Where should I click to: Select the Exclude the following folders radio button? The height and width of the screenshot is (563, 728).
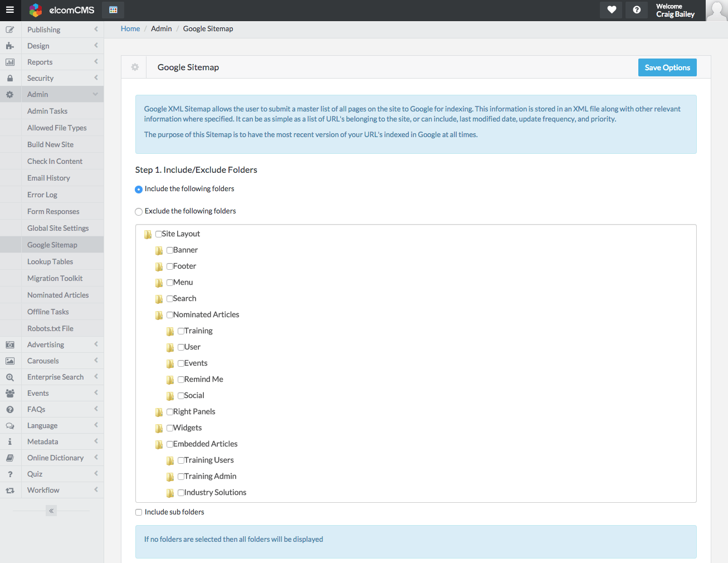pos(138,211)
